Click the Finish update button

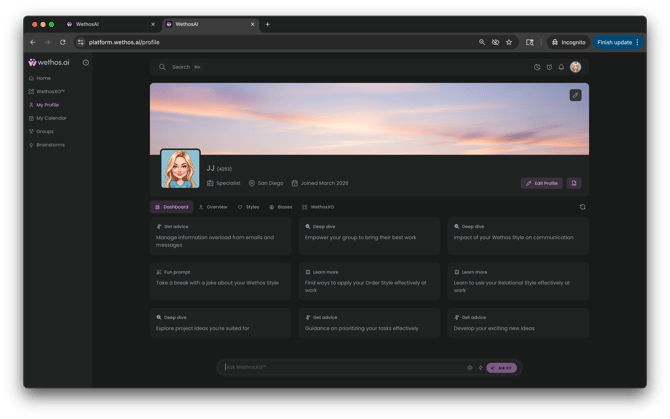[x=618, y=42]
